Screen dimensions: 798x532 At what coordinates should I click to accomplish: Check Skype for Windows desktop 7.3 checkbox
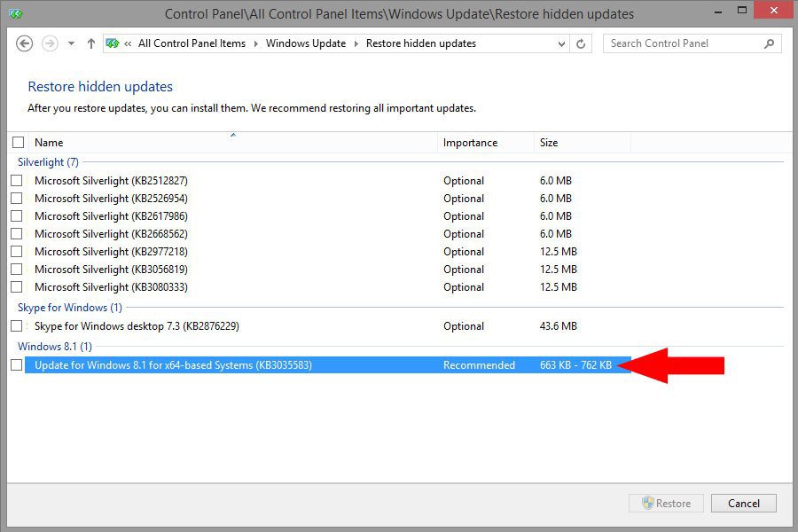[x=17, y=325]
